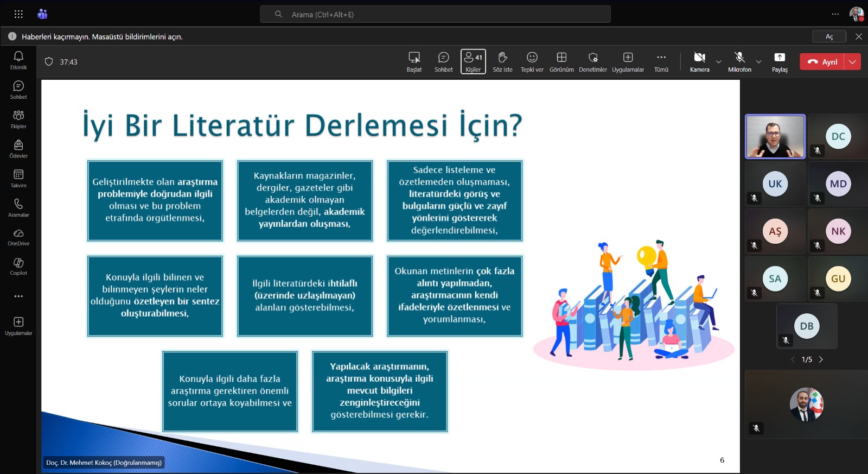Open Aramalar calls in sidebar
This screenshot has width=868, height=474.
[x=18, y=207]
